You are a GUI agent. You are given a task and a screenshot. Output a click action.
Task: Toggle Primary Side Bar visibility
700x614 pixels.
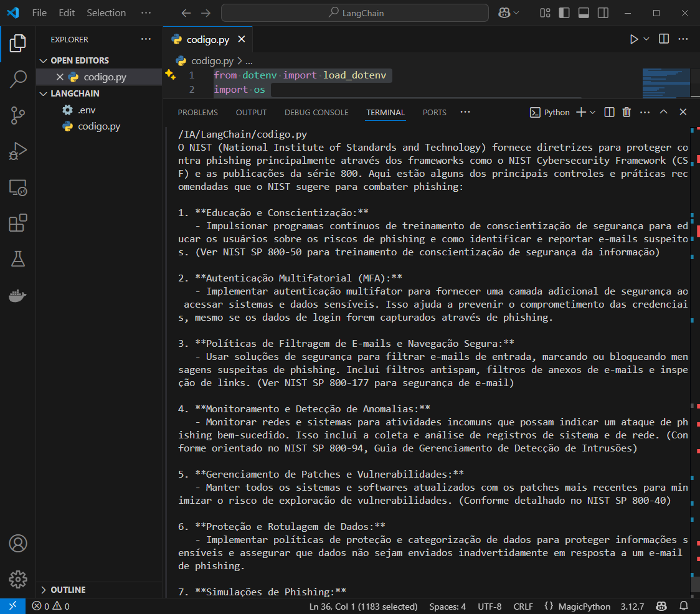pyautogui.click(x=564, y=13)
